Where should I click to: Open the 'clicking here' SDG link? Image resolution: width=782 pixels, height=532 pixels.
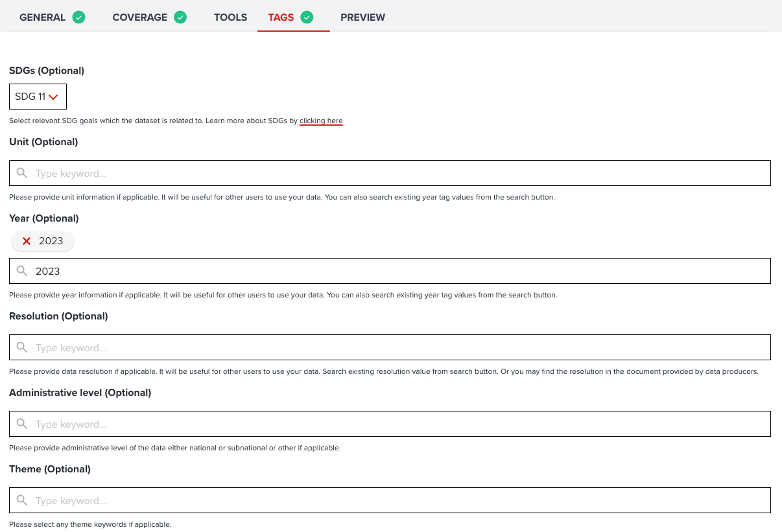(321, 121)
